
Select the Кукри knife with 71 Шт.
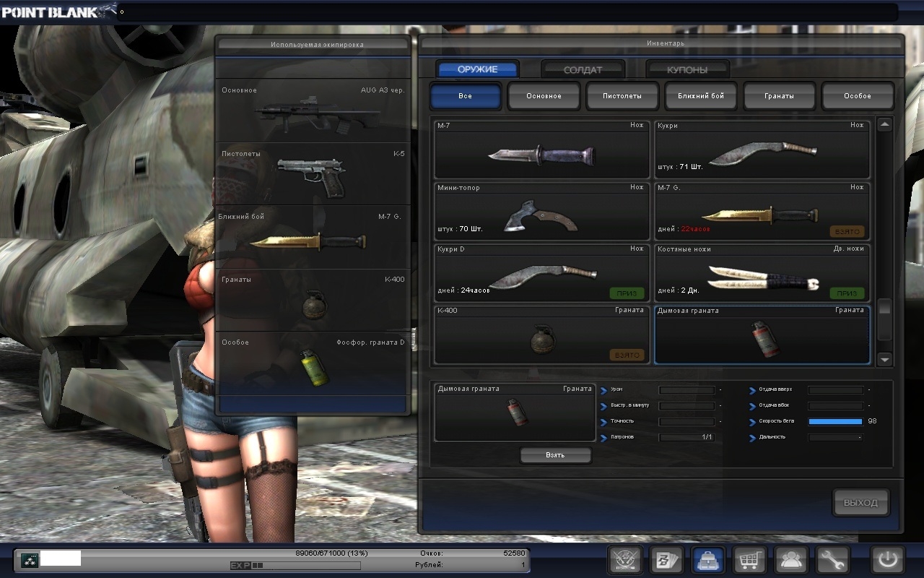[762, 150]
